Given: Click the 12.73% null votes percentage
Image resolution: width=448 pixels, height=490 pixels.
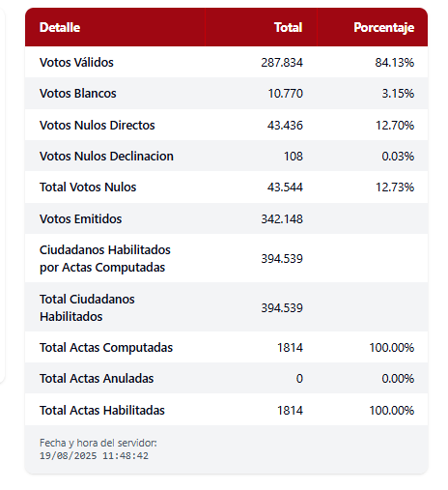Looking at the screenshot, I should pyautogui.click(x=395, y=187).
